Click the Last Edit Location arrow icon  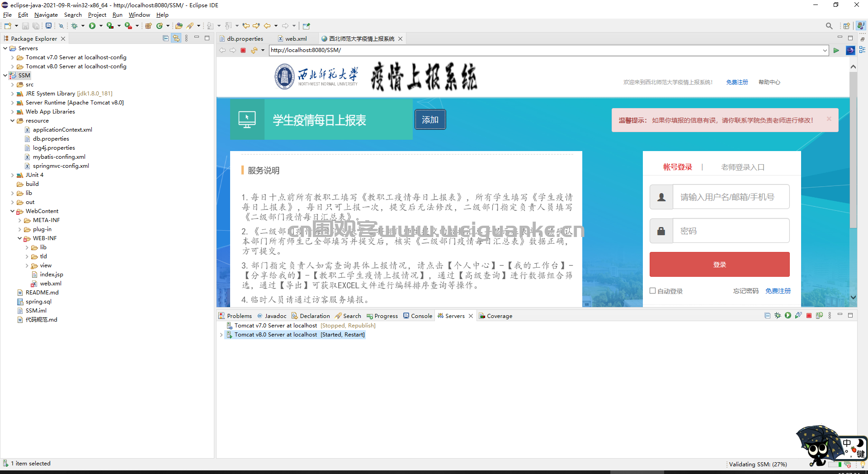[246, 26]
